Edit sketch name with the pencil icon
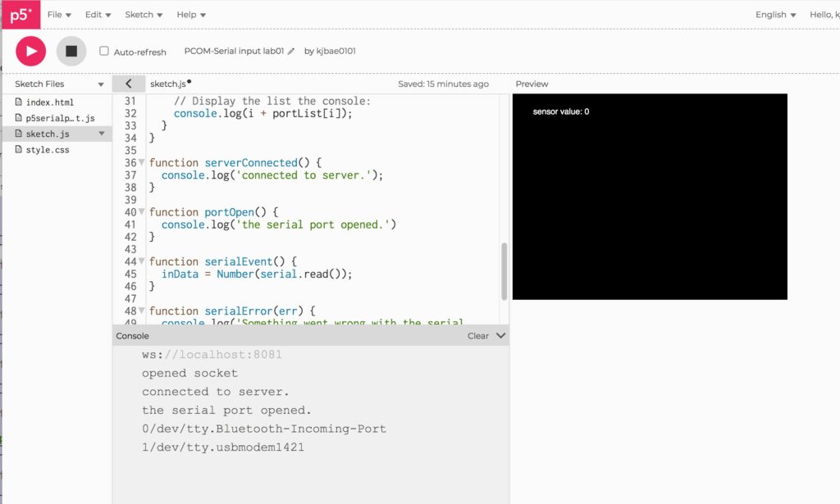Image resolution: width=840 pixels, height=504 pixels. point(291,52)
